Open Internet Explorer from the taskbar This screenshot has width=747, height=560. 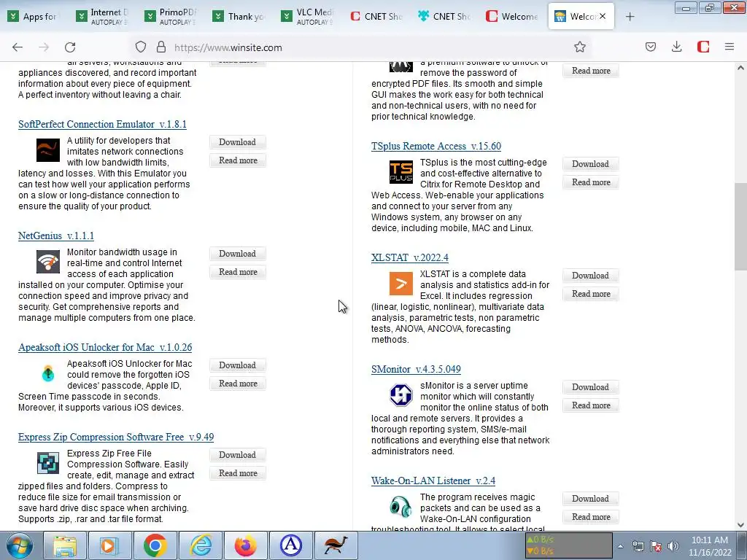(201, 545)
